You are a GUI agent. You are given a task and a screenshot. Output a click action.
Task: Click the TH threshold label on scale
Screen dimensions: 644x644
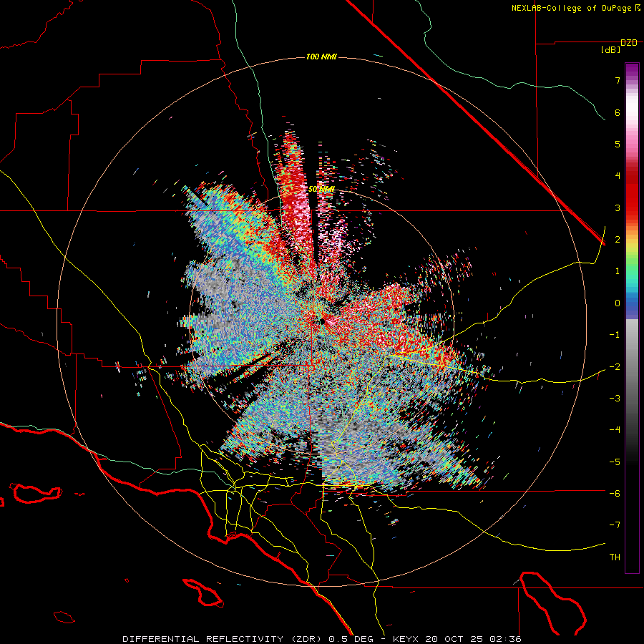(x=615, y=557)
